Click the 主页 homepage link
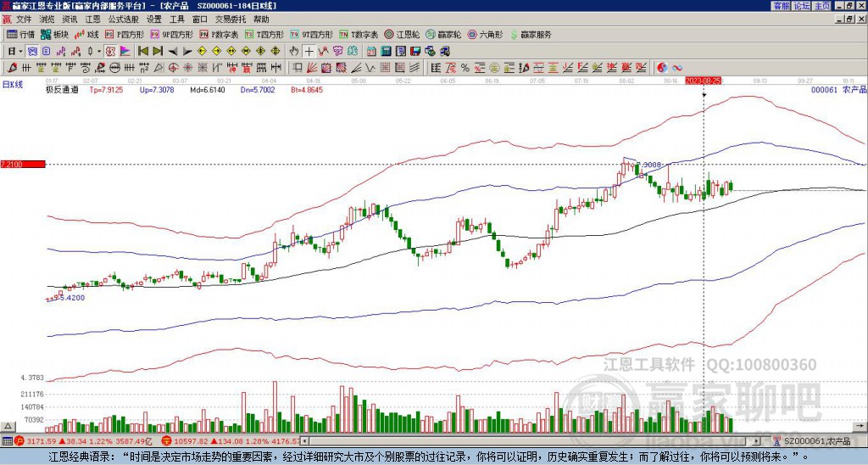Image resolution: width=868 pixels, height=465 pixels. [x=822, y=6]
